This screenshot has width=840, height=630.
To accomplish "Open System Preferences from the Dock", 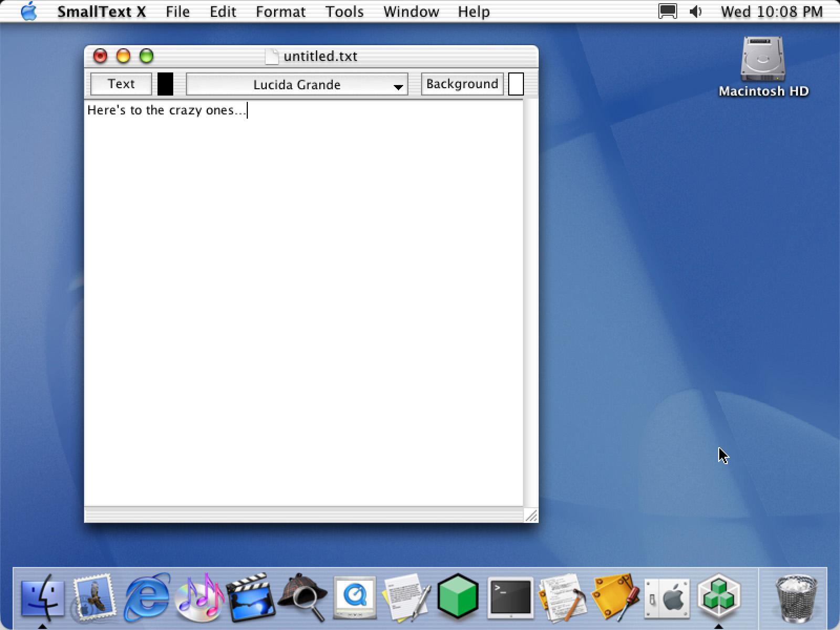I will coord(667,598).
